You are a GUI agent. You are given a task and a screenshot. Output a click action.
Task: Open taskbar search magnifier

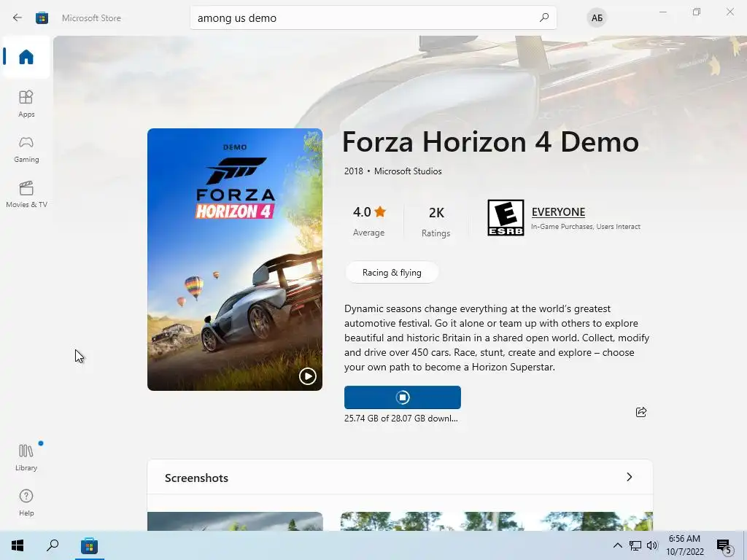pyautogui.click(x=53, y=545)
